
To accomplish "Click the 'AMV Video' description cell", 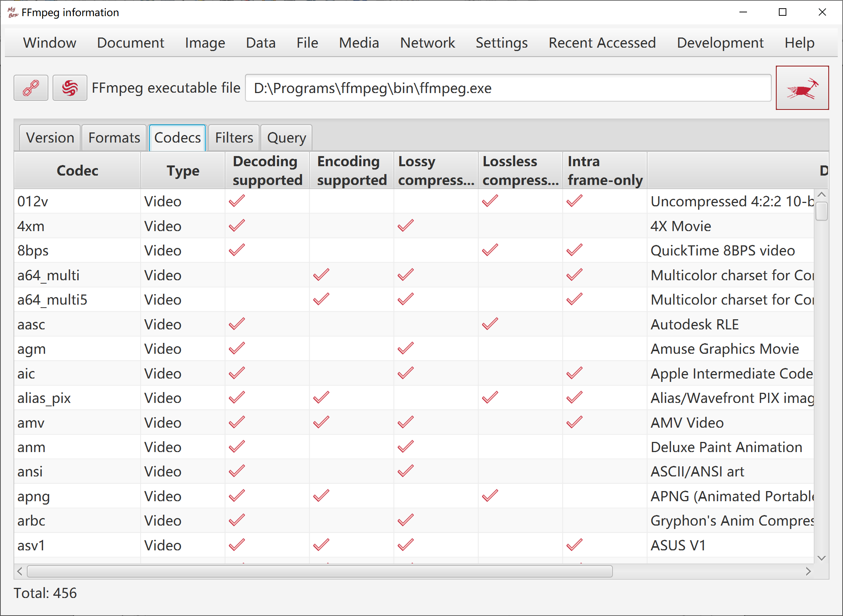I will coord(731,422).
